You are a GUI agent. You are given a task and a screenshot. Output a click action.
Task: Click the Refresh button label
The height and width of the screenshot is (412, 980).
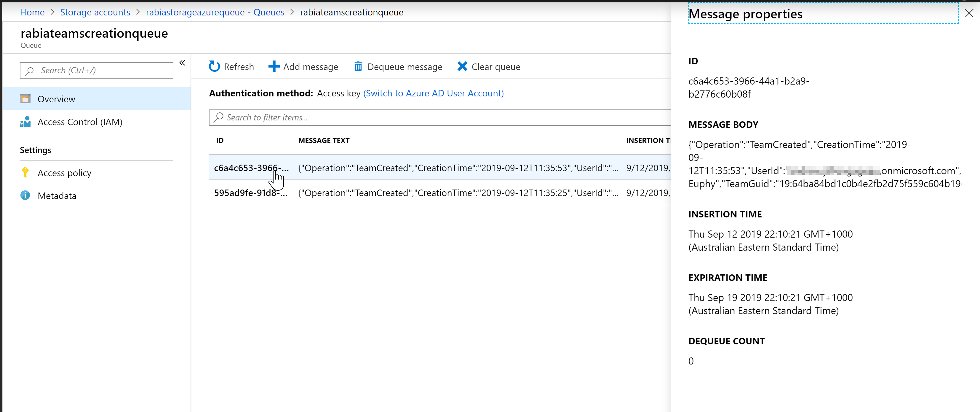(x=239, y=67)
